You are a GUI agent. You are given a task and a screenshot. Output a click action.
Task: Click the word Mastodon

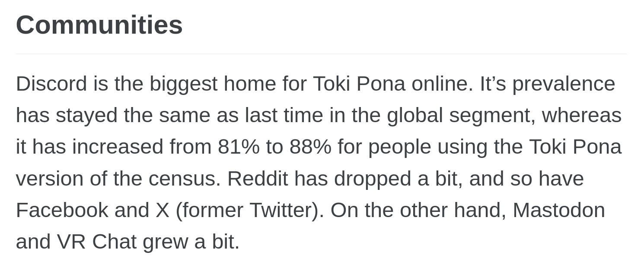(x=559, y=210)
